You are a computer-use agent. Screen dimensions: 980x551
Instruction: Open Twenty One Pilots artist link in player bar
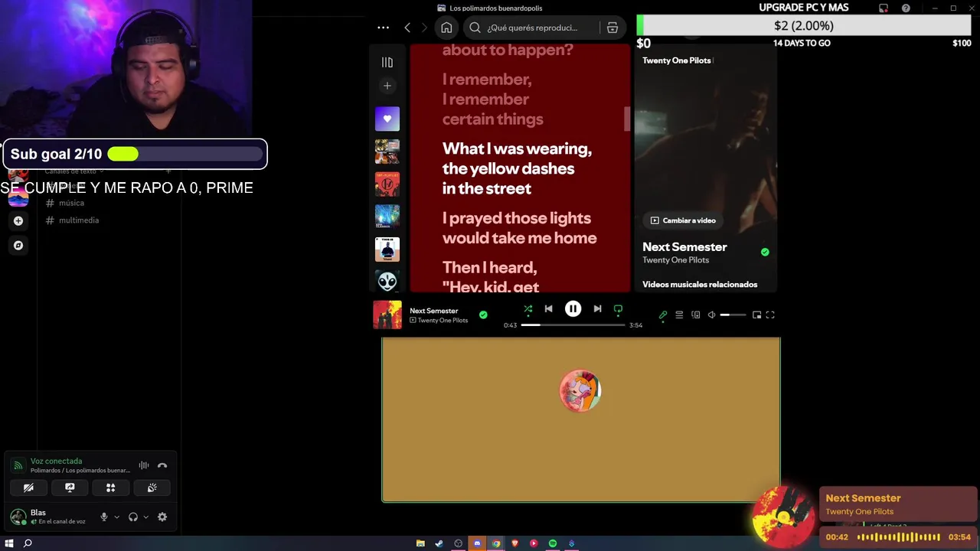click(x=443, y=321)
